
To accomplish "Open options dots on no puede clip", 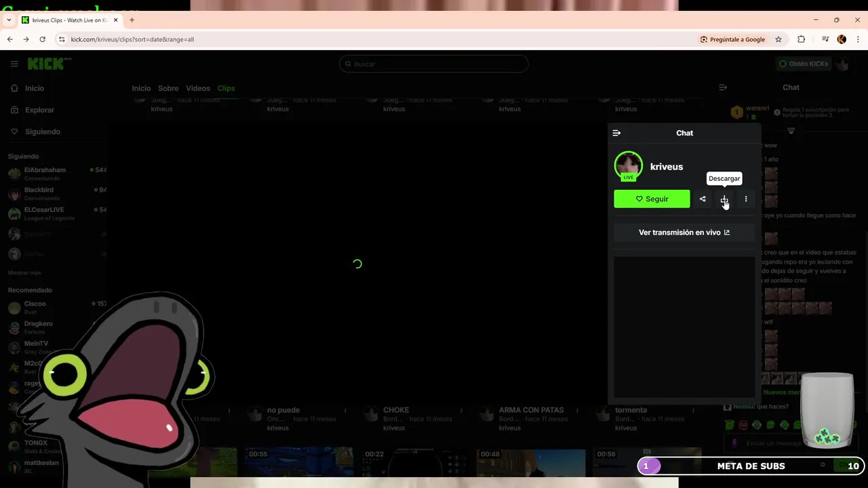I will pyautogui.click(x=345, y=411).
